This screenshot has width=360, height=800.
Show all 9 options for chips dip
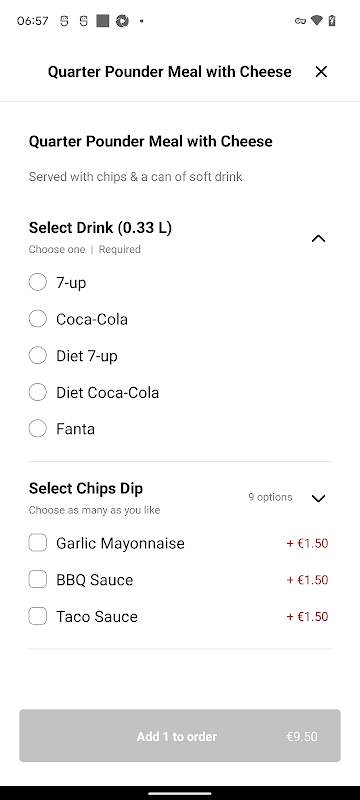coord(270,497)
